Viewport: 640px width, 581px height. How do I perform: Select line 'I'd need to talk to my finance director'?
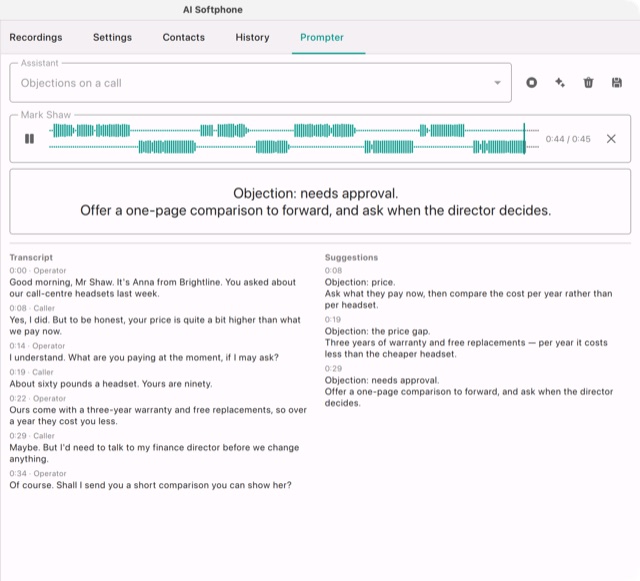pyautogui.click(x=154, y=453)
